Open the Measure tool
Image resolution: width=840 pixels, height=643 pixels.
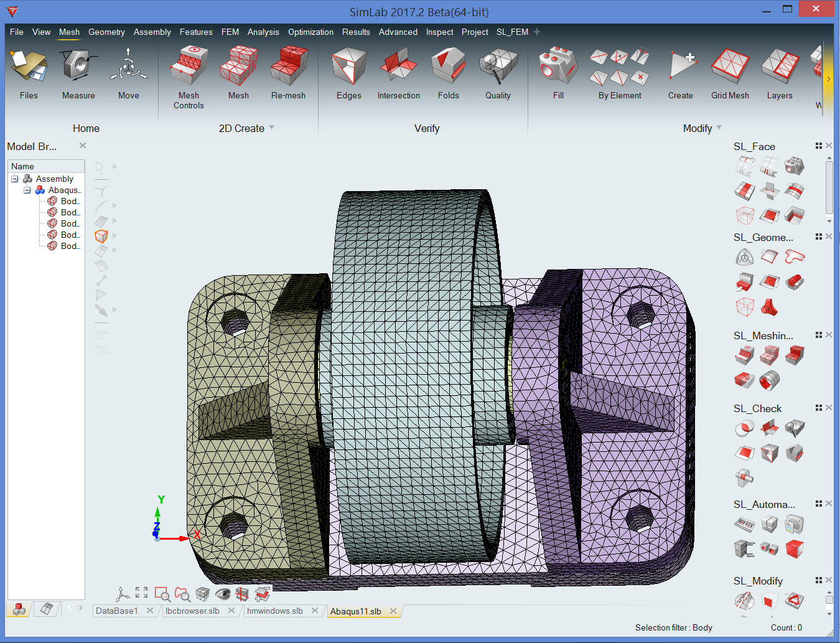pos(78,67)
